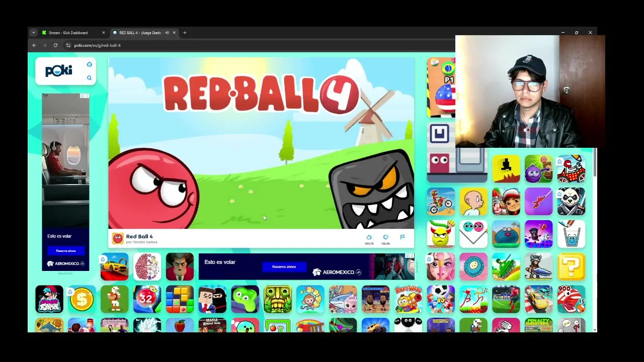Viewport: 644px width, 362px height.
Task: Open the Temple Run idol game tile
Action: click(x=278, y=299)
